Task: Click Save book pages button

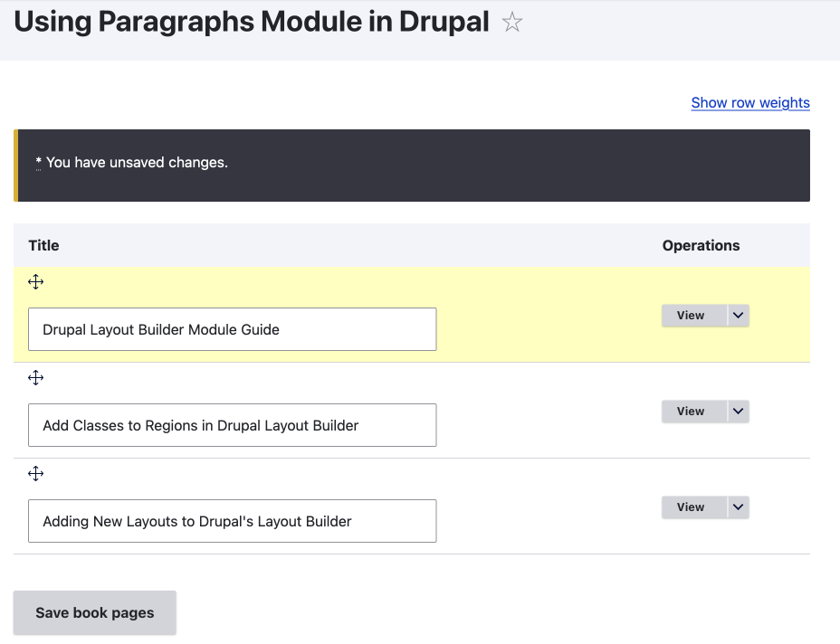Action: click(x=95, y=613)
